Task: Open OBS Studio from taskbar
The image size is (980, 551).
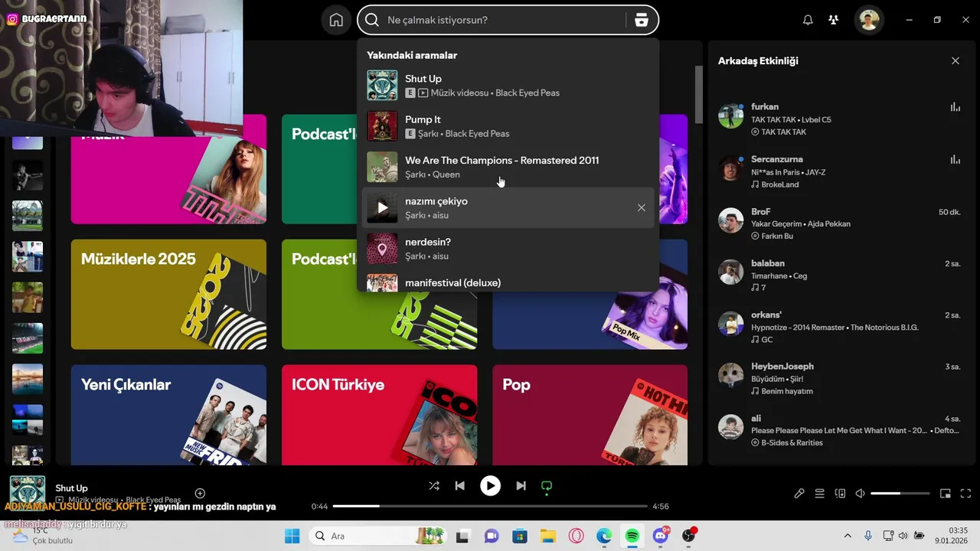Action: click(x=689, y=536)
